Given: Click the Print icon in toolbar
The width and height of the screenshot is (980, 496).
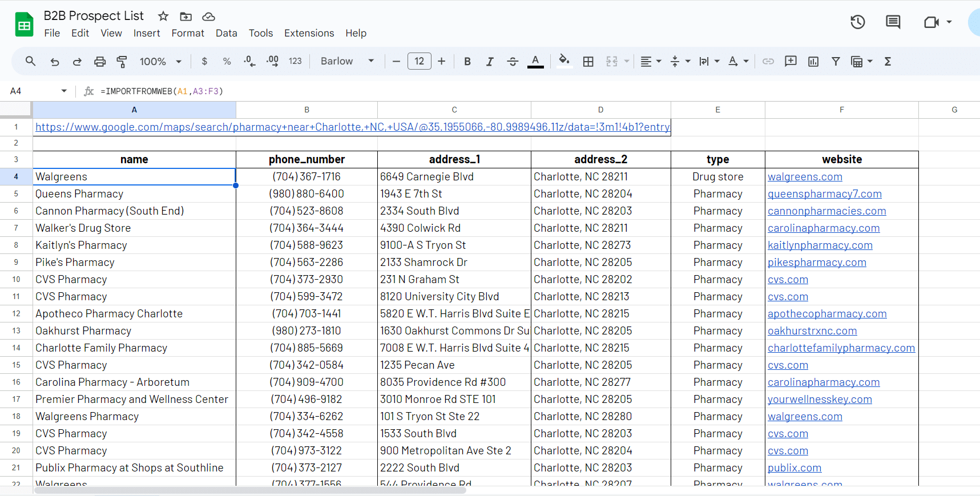Looking at the screenshot, I should point(100,62).
